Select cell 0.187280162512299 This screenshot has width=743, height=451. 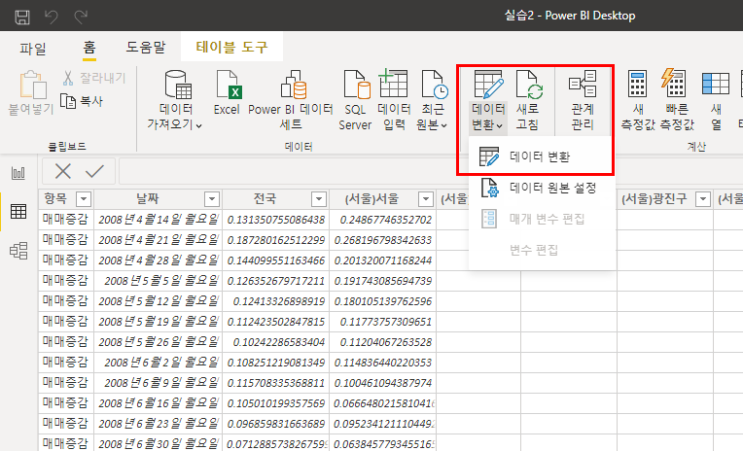276,240
